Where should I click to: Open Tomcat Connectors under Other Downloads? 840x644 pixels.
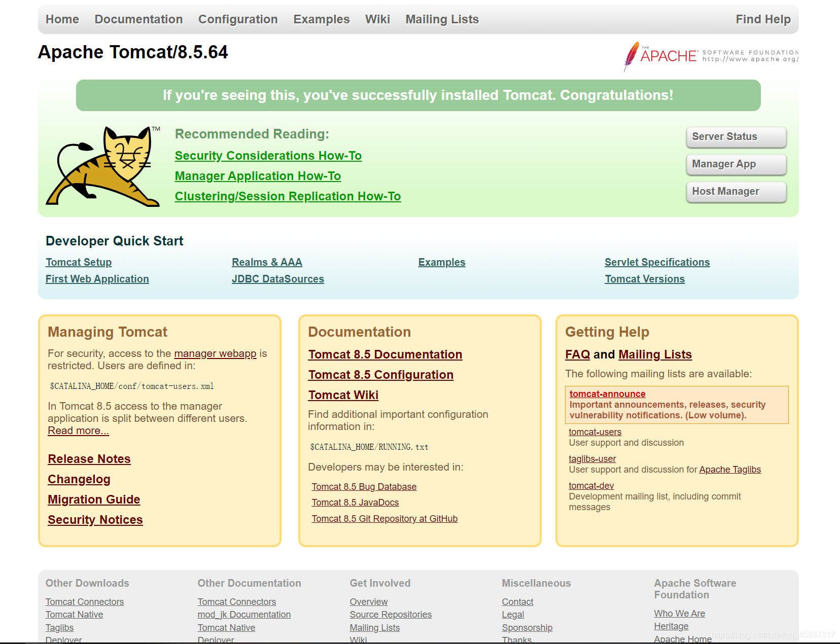tap(85, 602)
